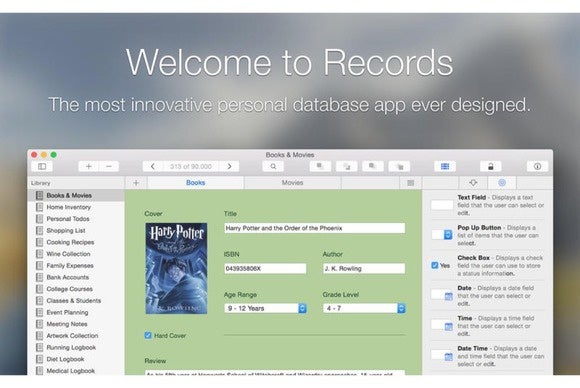Select the Time field element sample
The image size is (580, 388).
click(x=442, y=325)
